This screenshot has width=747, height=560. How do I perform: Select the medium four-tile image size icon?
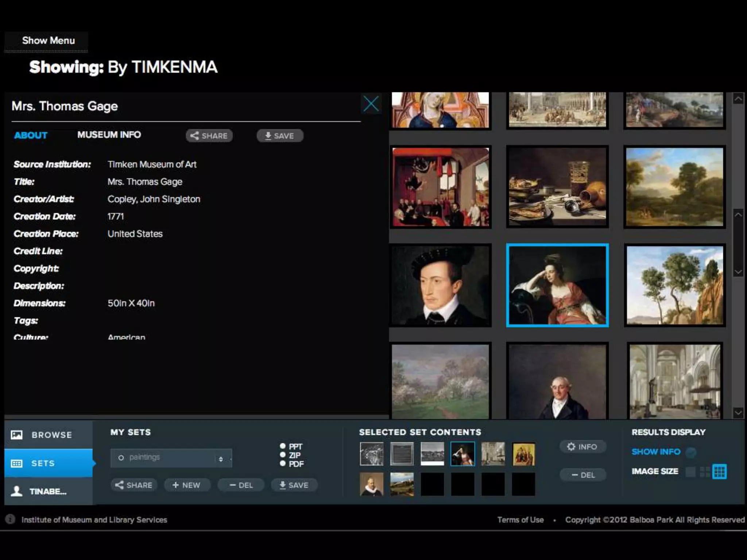point(705,472)
